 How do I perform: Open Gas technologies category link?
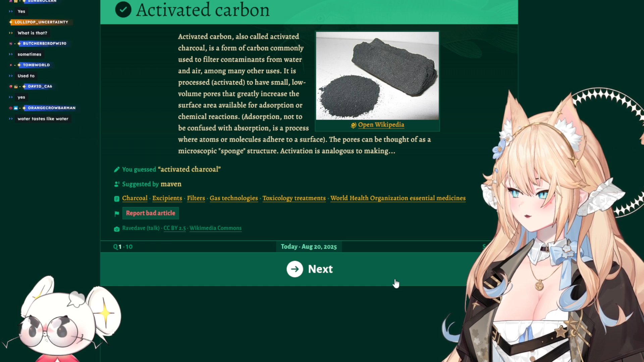(233, 198)
